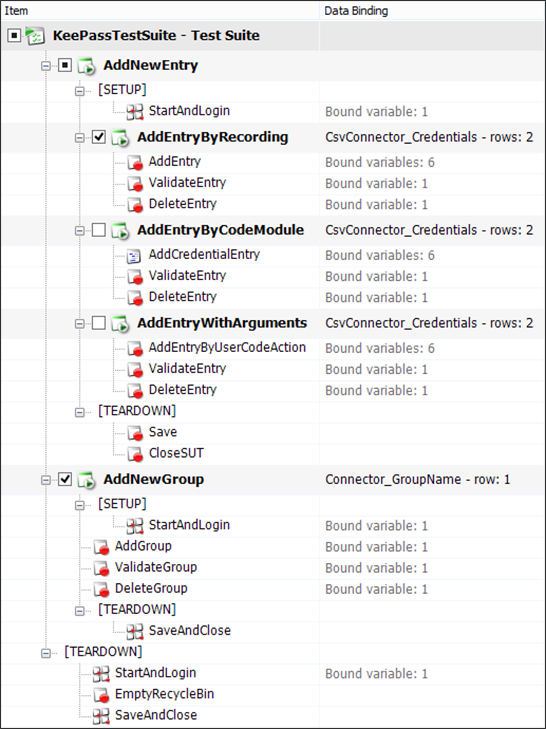Image resolution: width=546 pixels, height=729 pixels.
Task: Click the ValidateEntry icon under AddEntryWithArguments
Action: pyautogui.click(x=134, y=369)
